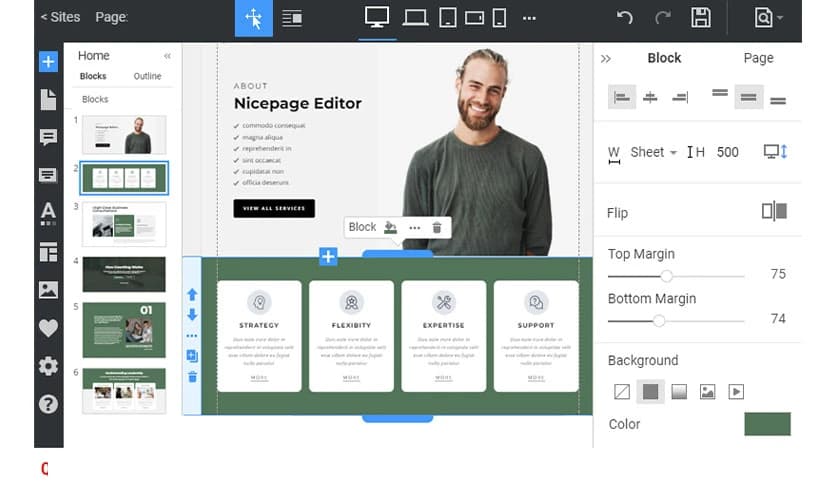Open the Preview dropdown in top bar
The height and width of the screenshot is (484, 836).
[768, 18]
